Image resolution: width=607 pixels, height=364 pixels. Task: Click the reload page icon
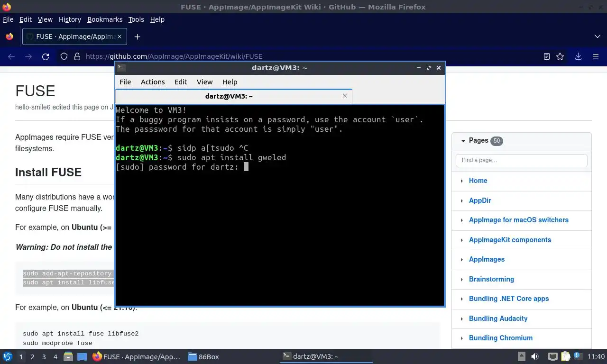[x=46, y=56]
